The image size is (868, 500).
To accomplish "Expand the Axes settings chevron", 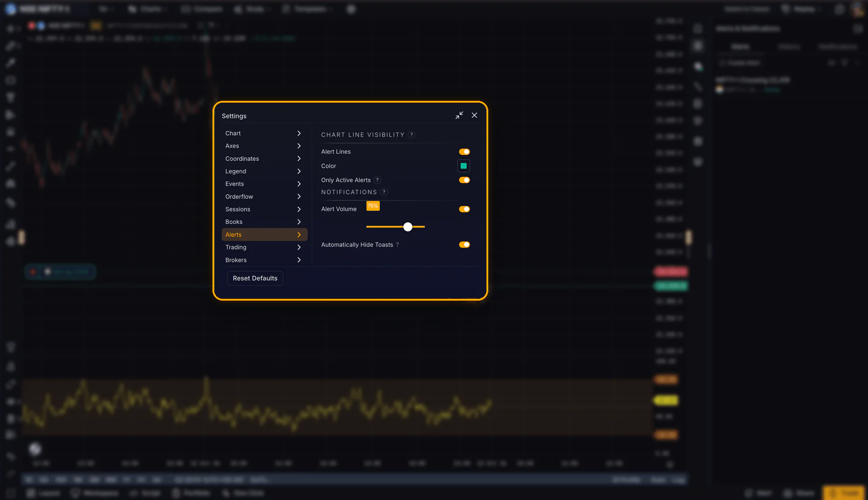I will click(x=299, y=146).
